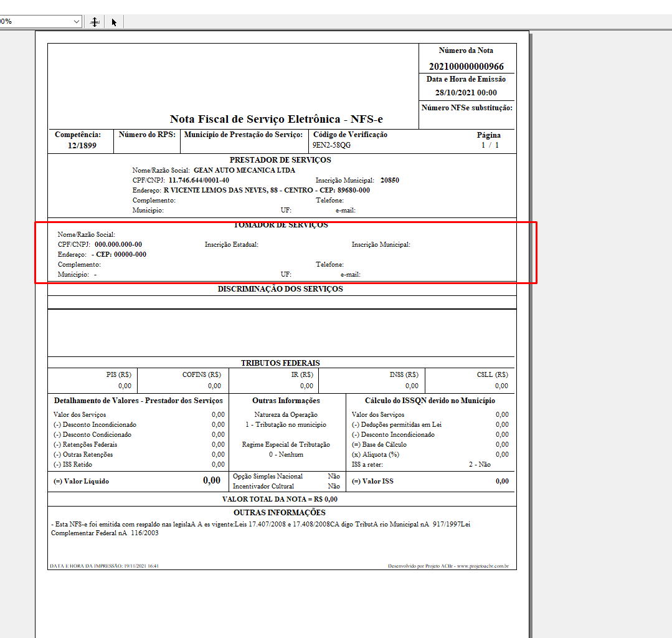Click 'Complementar Federal nA 116/2003' text

click(x=105, y=533)
